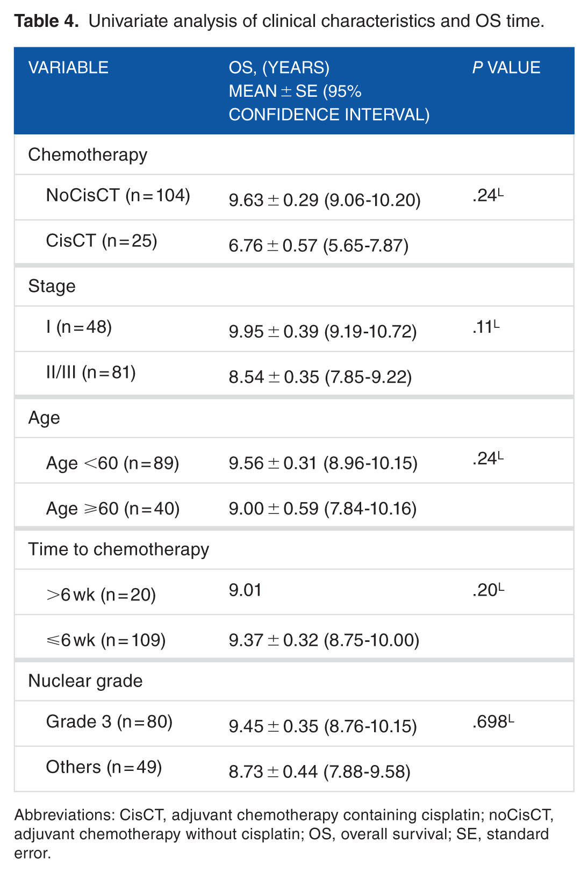The height and width of the screenshot is (872, 588).
Task: Click the 9.00 ± 0.59 value cell
Action: pos(322,509)
